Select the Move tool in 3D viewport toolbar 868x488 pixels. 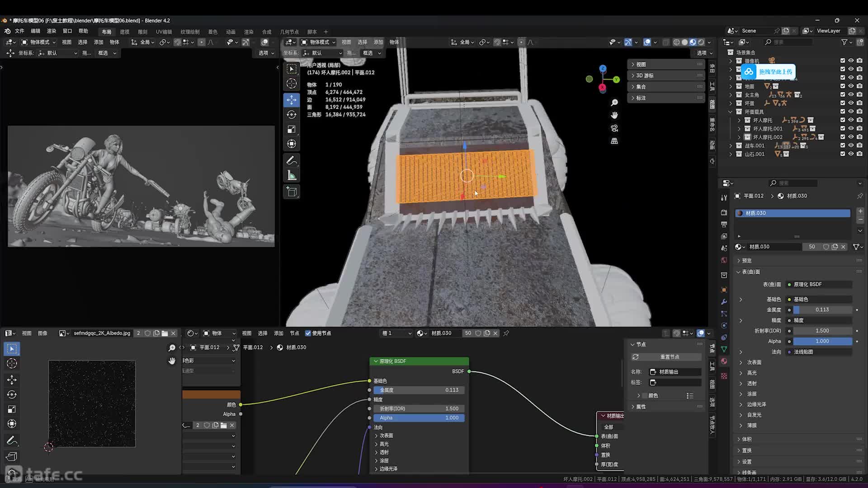tap(292, 100)
